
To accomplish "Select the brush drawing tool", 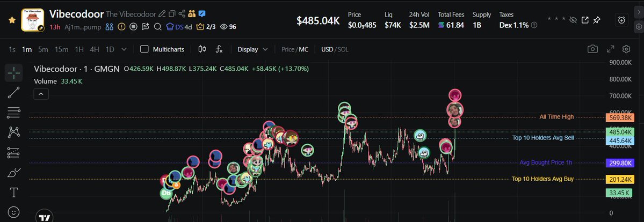I will coord(14,172).
